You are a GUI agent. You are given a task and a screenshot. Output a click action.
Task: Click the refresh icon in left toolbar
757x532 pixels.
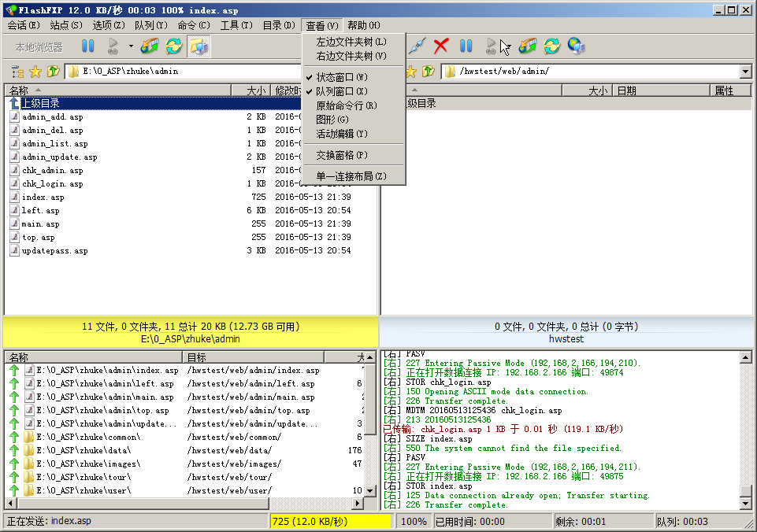coord(173,46)
